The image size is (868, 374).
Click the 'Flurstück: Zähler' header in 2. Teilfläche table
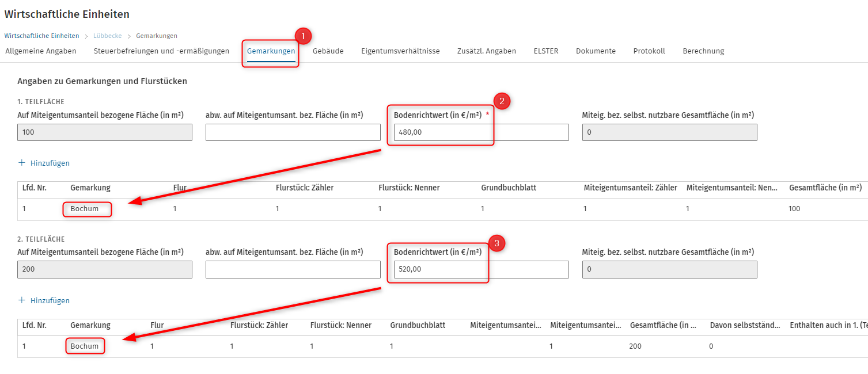(x=259, y=326)
